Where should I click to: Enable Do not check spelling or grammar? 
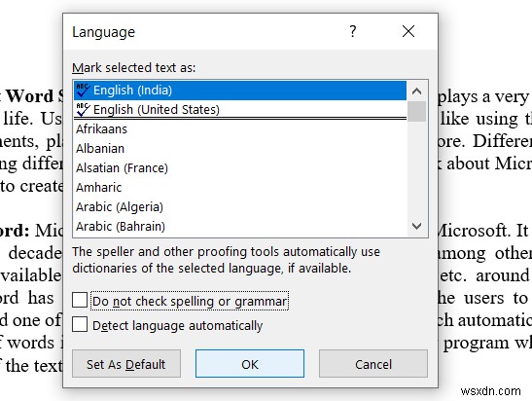tap(80, 301)
